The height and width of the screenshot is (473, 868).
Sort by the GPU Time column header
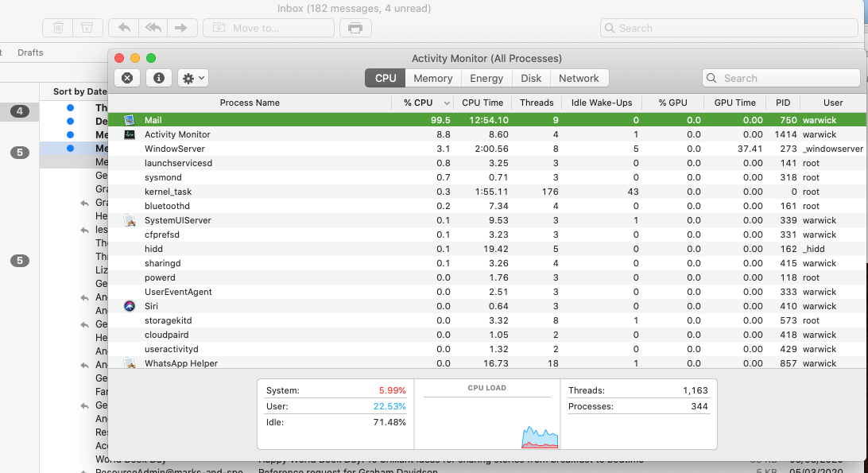point(734,103)
